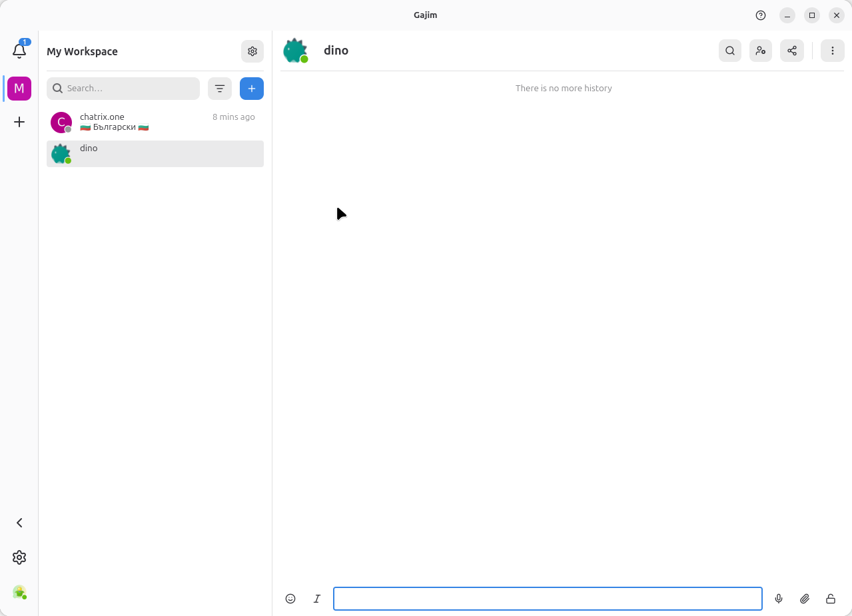Image resolution: width=852 pixels, height=616 pixels.
Task: Start a new chat with blue plus button
Action: [x=252, y=88]
